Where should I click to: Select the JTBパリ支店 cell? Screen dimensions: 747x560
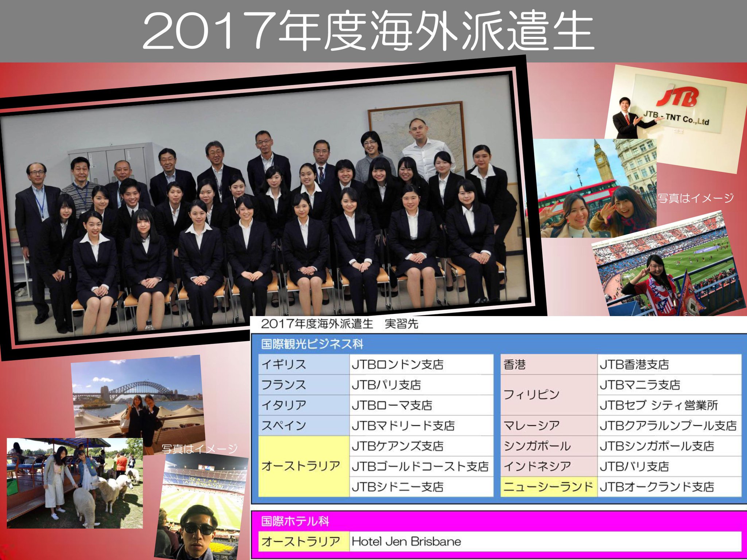pos(421,385)
